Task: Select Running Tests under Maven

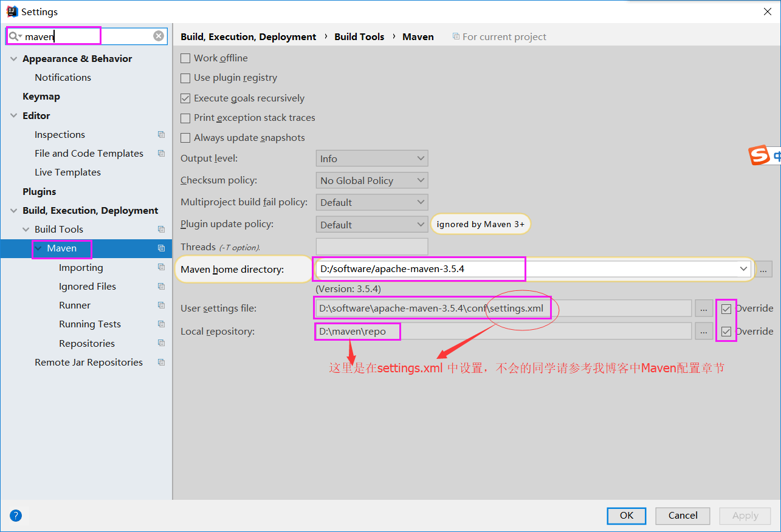Action: [90, 324]
